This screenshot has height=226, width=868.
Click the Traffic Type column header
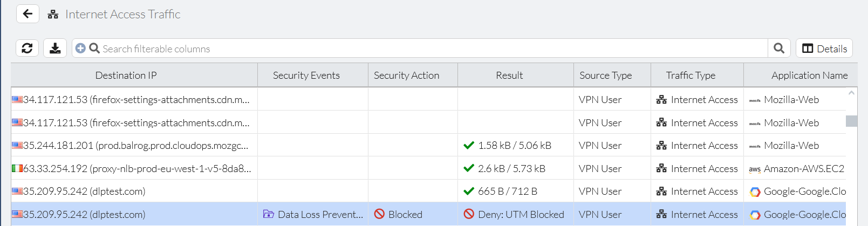690,76
